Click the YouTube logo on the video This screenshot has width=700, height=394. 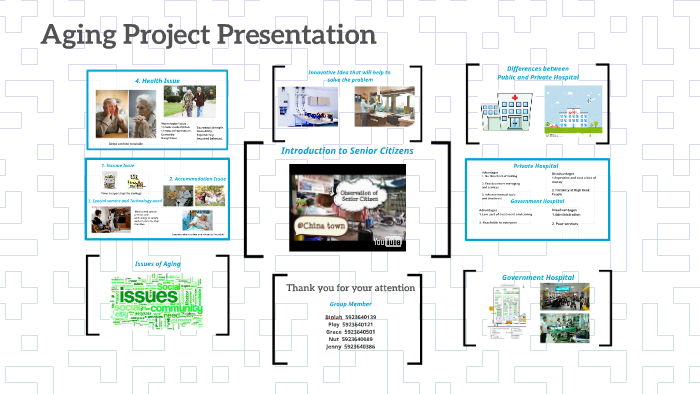click(387, 242)
